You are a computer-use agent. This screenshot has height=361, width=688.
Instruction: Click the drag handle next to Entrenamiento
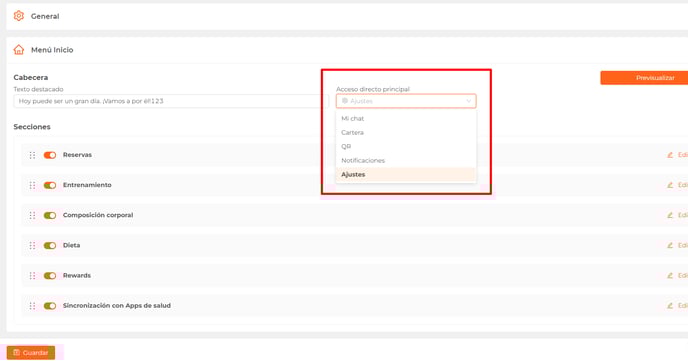pyautogui.click(x=32, y=185)
